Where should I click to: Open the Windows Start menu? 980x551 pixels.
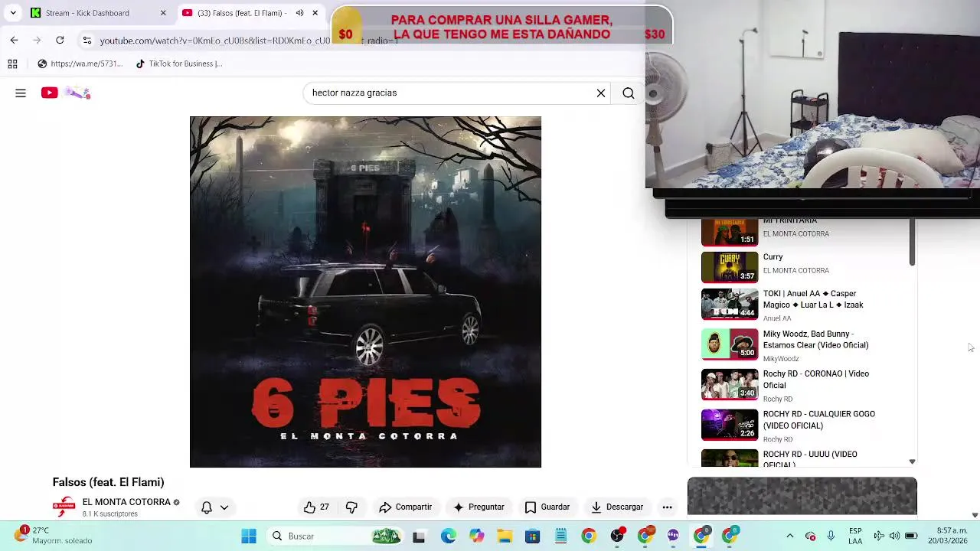pyautogui.click(x=249, y=536)
